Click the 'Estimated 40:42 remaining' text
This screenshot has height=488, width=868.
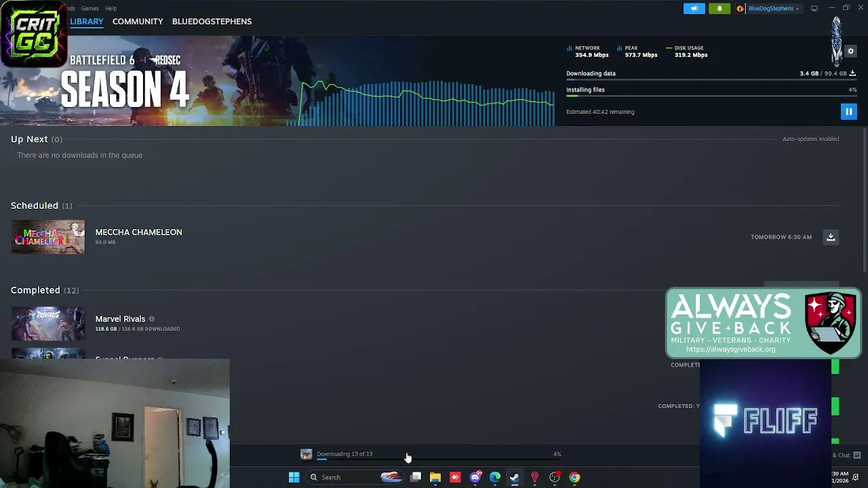pos(600,112)
